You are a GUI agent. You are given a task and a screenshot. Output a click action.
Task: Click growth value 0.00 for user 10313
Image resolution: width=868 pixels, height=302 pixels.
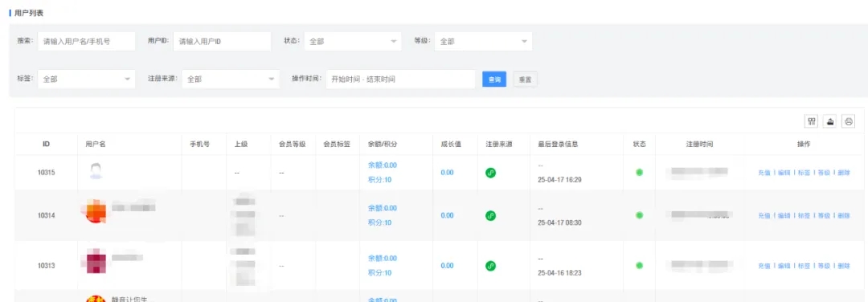(447, 266)
